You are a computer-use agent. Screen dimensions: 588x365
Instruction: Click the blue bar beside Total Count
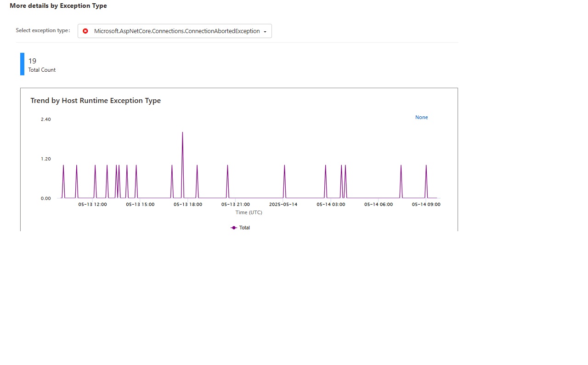[21, 64]
